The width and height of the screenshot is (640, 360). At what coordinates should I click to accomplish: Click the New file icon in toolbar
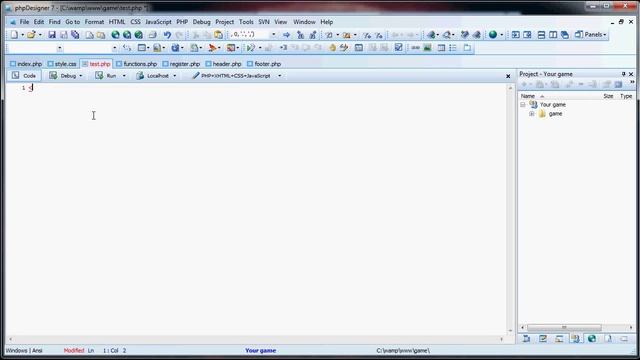(x=14, y=35)
